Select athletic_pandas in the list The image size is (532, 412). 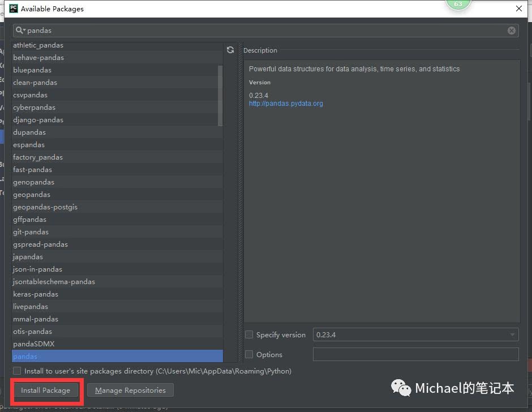pyautogui.click(x=117, y=45)
